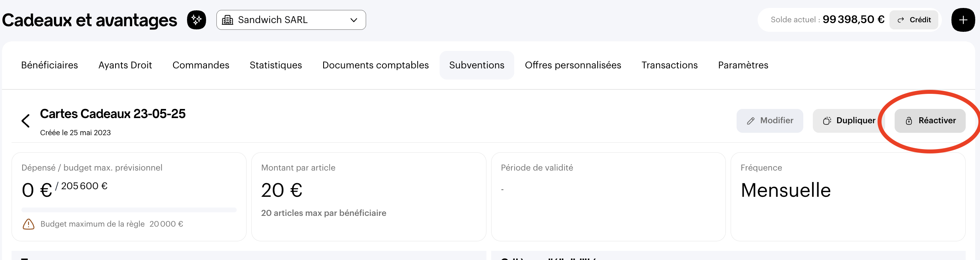Open the Sandwich SARL company dropdown
The image size is (980, 260).
pos(291,20)
